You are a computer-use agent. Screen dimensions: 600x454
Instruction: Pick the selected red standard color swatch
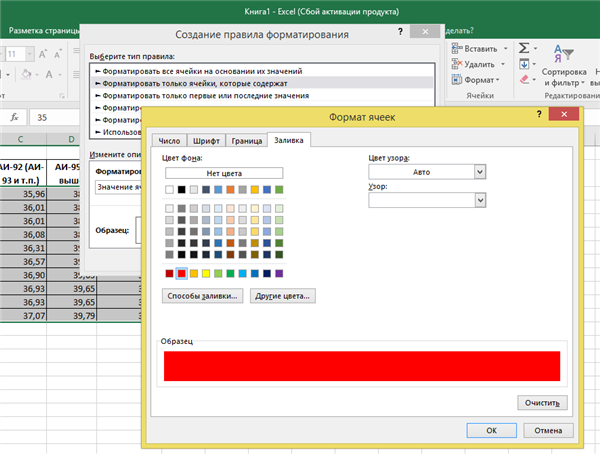click(181, 273)
